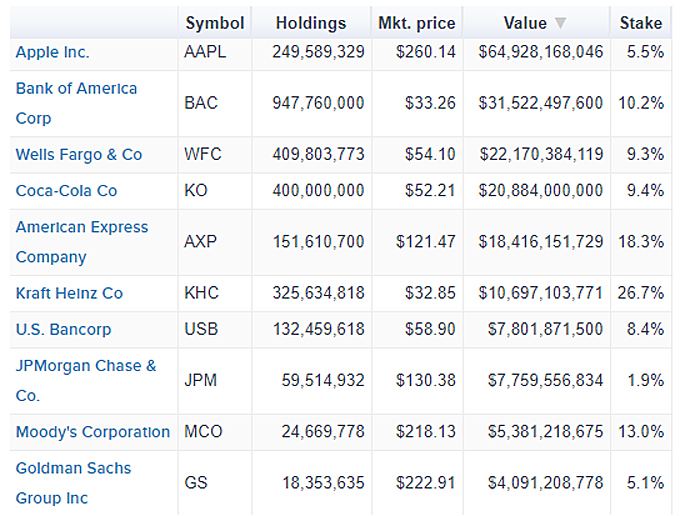The height and width of the screenshot is (516, 680).
Task: Click Moody's price $218.13
Action: point(426,432)
